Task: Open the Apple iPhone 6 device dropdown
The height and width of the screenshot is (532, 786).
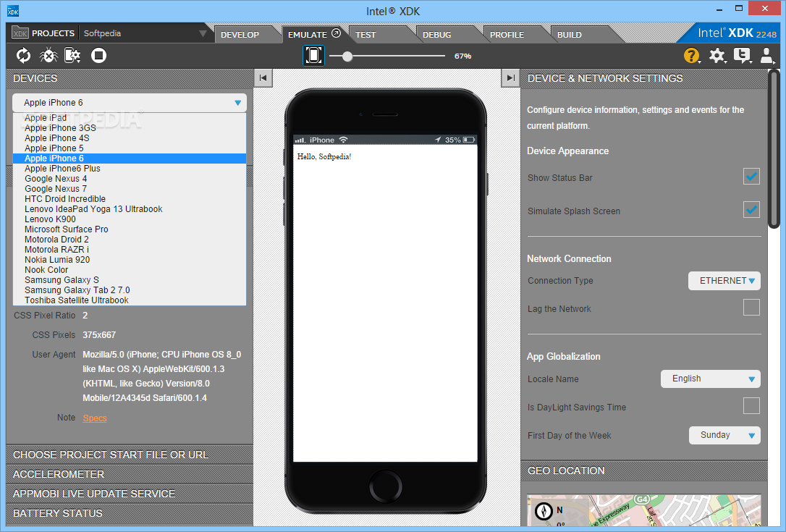Action: coord(130,103)
